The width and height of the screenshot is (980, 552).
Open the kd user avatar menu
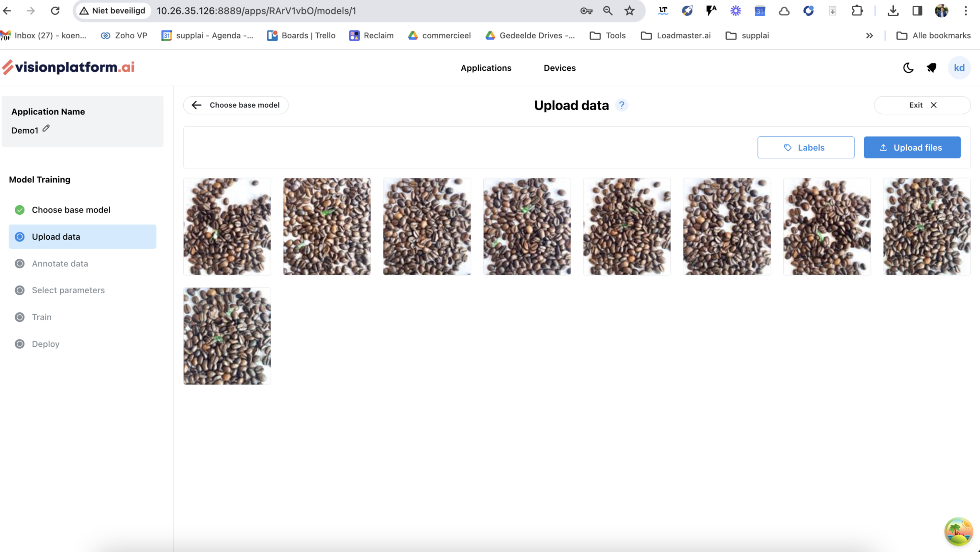point(959,67)
